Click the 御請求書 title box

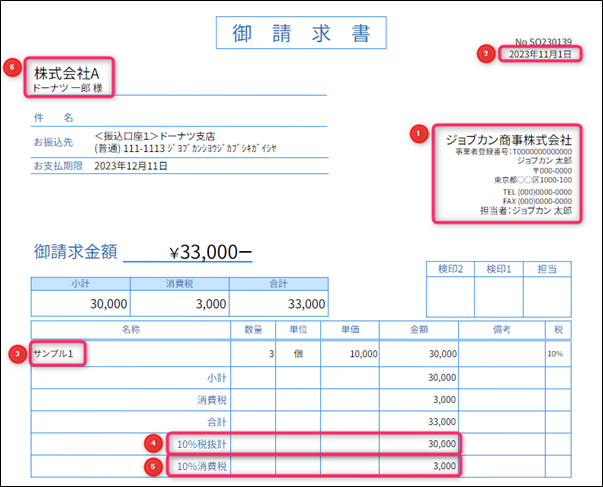300,31
